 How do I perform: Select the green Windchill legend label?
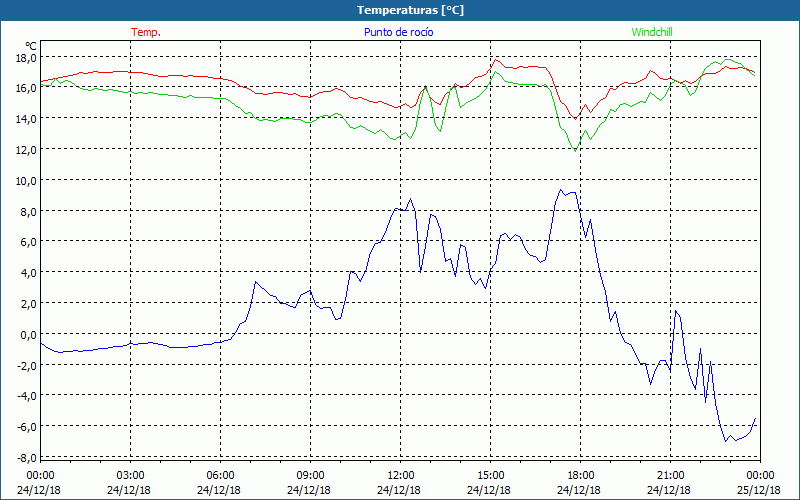[652, 32]
